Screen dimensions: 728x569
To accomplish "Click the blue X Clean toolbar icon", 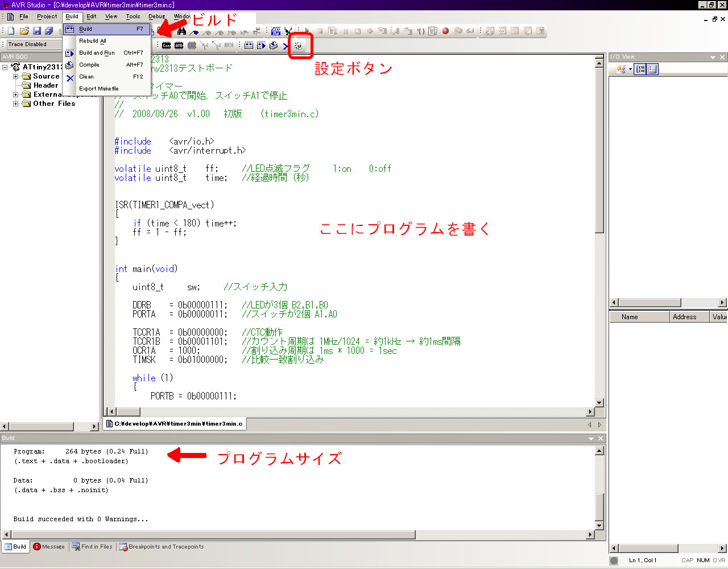I will tap(286, 46).
